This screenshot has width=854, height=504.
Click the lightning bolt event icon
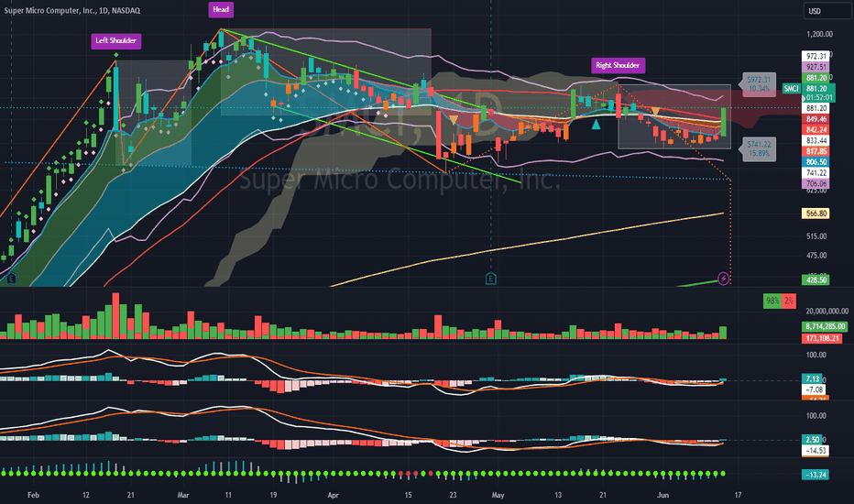click(723, 279)
